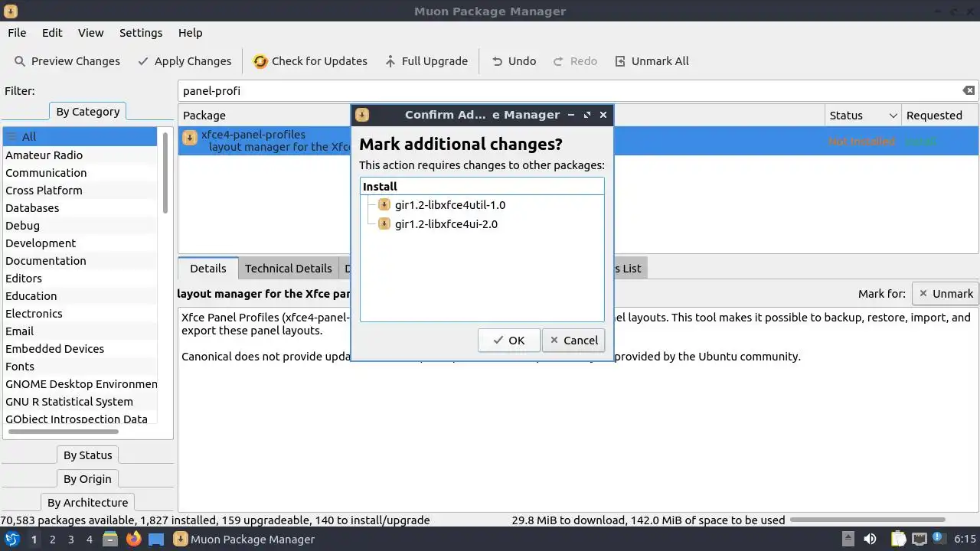Click the gir1.2-libxfce4ui-2.0 package icon

[x=384, y=224]
